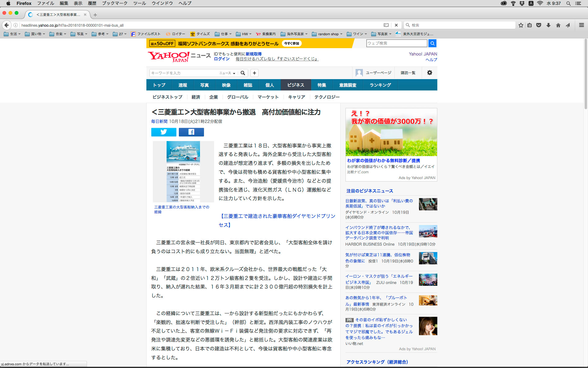The image size is (588, 368).
Task: Open the cruise ship chart thumbnail
Action: click(x=183, y=171)
